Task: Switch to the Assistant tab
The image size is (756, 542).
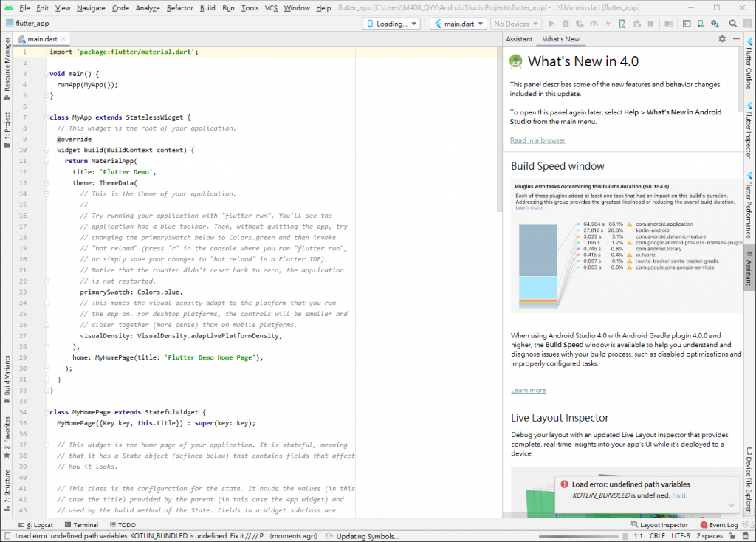Action: (519, 39)
